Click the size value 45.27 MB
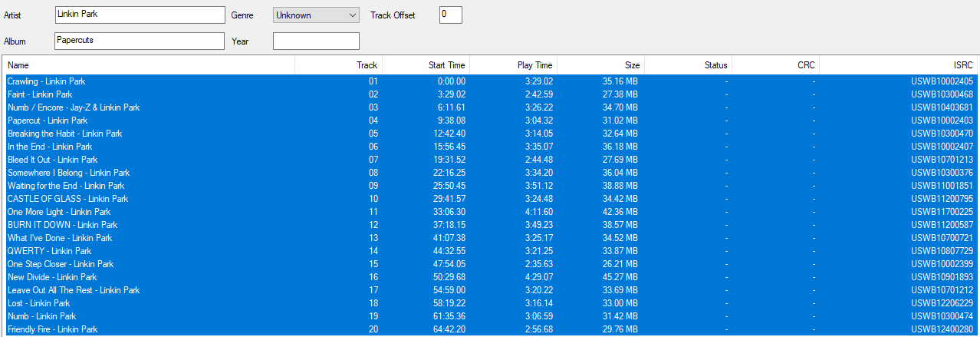 620,277
